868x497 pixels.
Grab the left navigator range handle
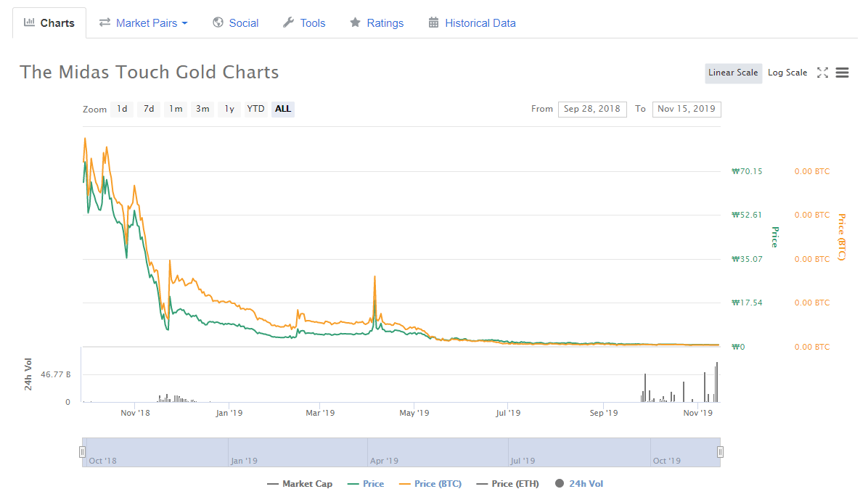tap(82, 452)
